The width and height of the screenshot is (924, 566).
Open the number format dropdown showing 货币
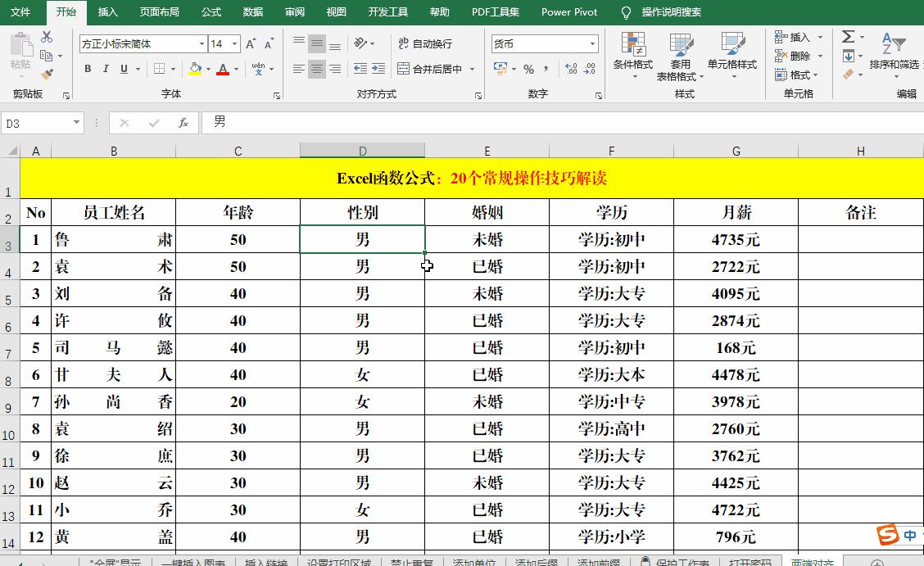593,43
